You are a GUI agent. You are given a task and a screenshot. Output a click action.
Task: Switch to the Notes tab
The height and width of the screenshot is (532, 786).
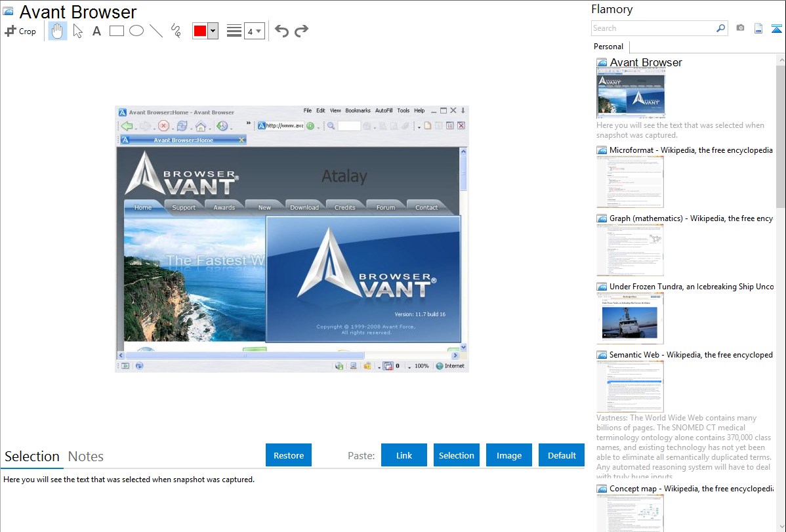point(86,457)
